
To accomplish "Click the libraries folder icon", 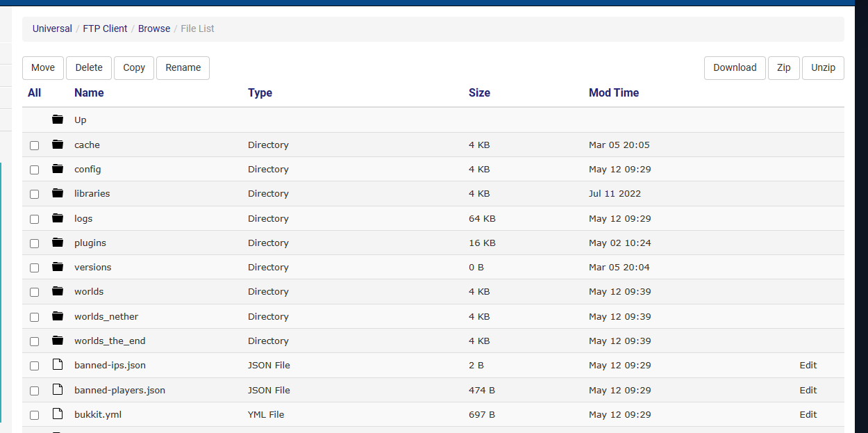I will click(58, 193).
